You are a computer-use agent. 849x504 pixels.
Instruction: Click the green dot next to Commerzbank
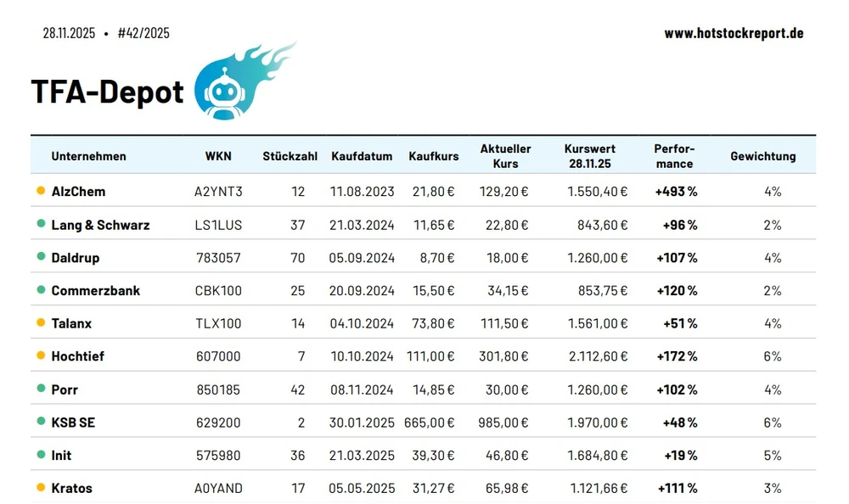(40, 290)
